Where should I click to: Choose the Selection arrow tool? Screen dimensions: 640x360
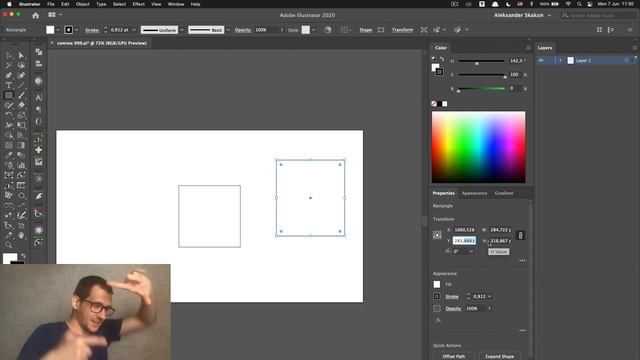point(9,55)
